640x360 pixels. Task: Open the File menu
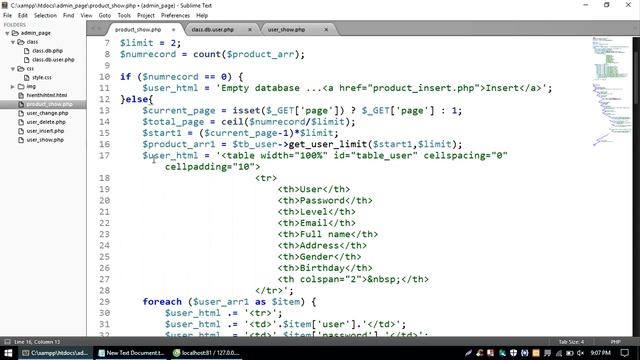(7, 16)
